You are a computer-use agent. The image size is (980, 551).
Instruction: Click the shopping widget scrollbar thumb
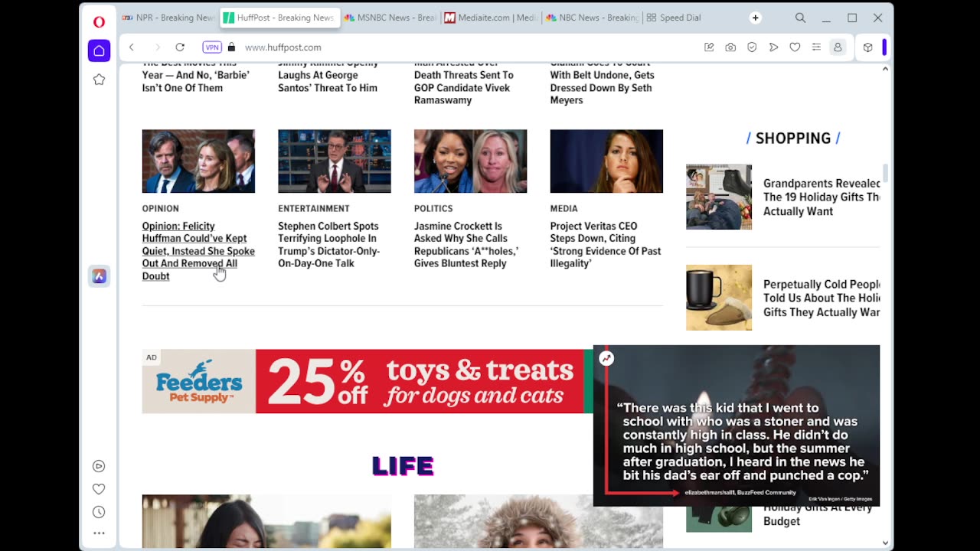click(x=887, y=173)
